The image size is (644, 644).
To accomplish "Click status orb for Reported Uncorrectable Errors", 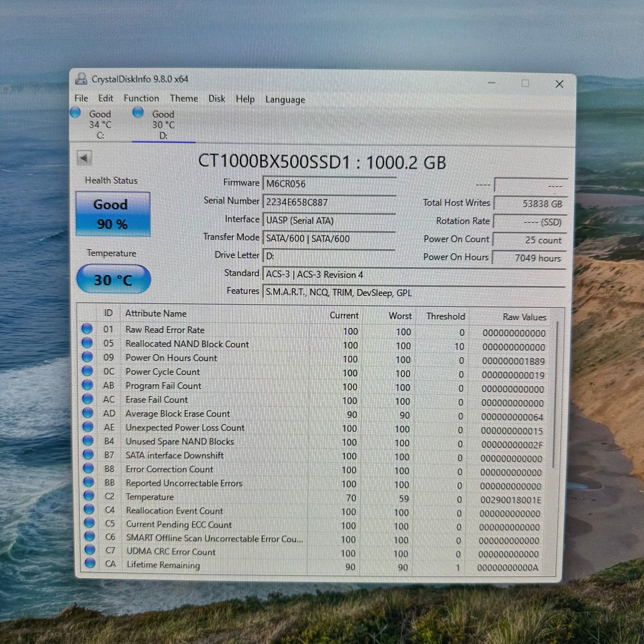I will [x=89, y=482].
